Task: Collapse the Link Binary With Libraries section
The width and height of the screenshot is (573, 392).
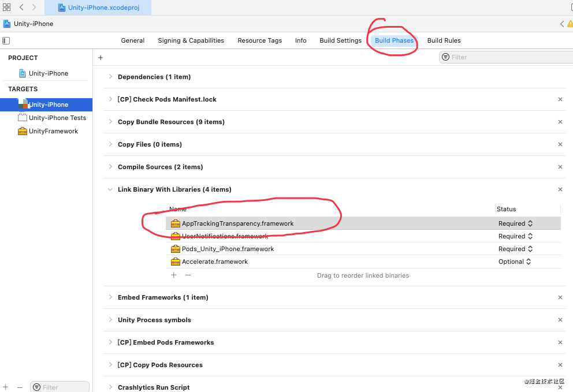Action: point(110,189)
